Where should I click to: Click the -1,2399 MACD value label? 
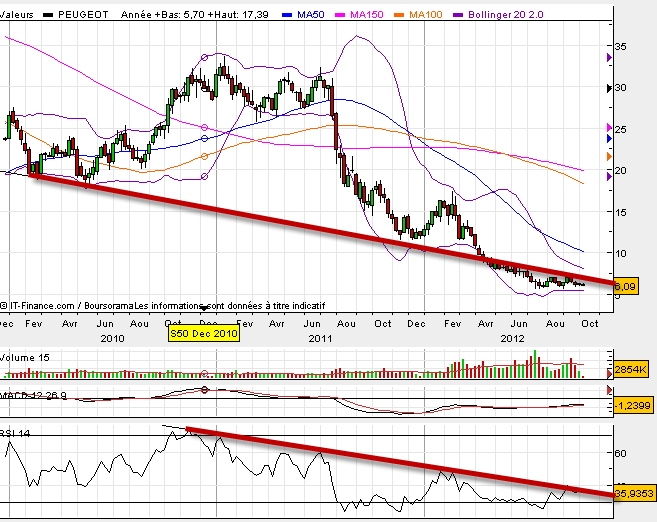coord(632,402)
